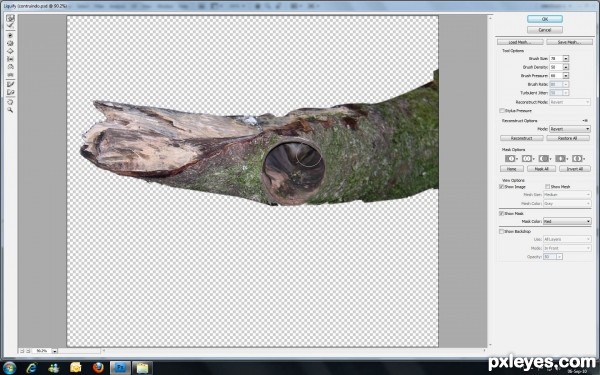Open Reconstruct Options flyout menu icon
Viewport: 600px width, 375px height.
coord(585,121)
